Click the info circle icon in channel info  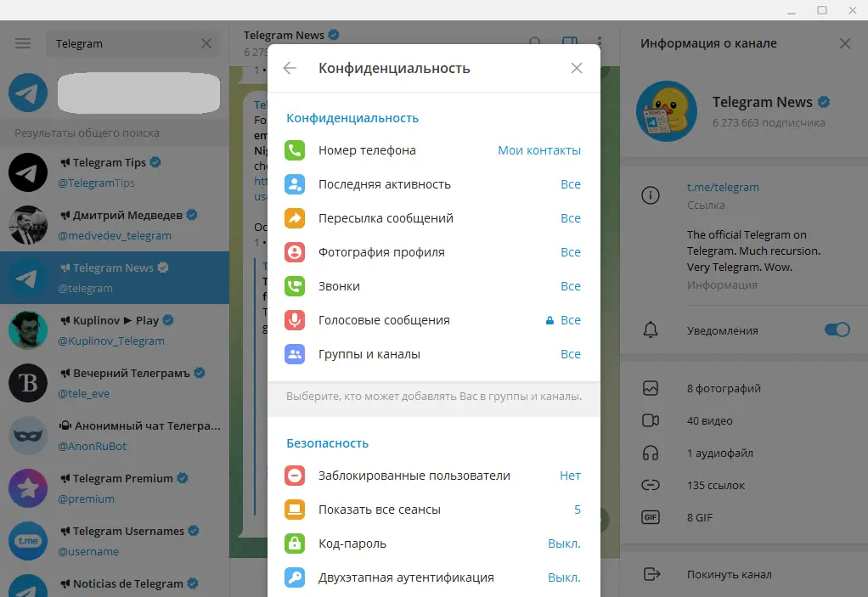(x=651, y=195)
